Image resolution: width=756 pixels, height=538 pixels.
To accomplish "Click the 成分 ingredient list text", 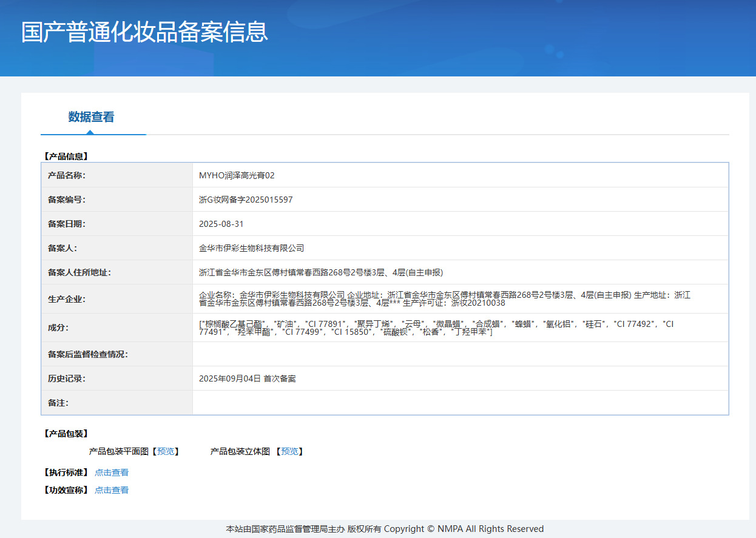I will 436,328.
